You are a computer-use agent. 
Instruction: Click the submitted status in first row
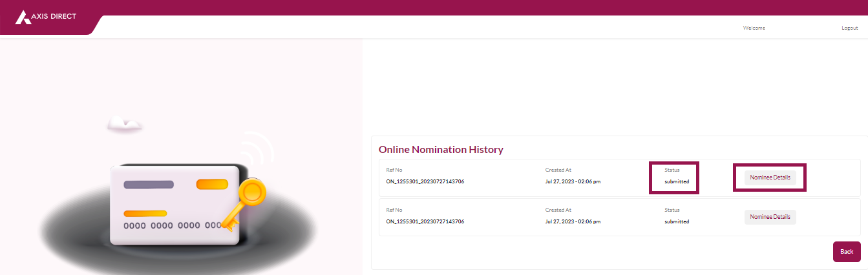677,181
